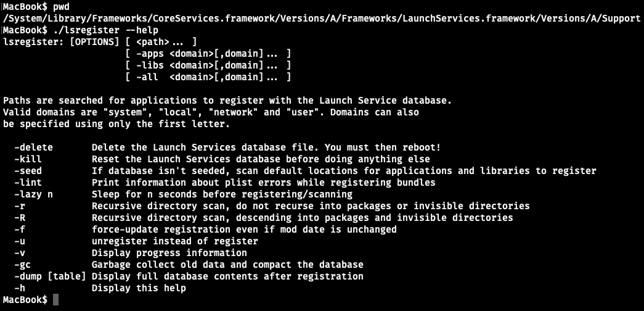Click the -dump [table] flag

(49, 276)
